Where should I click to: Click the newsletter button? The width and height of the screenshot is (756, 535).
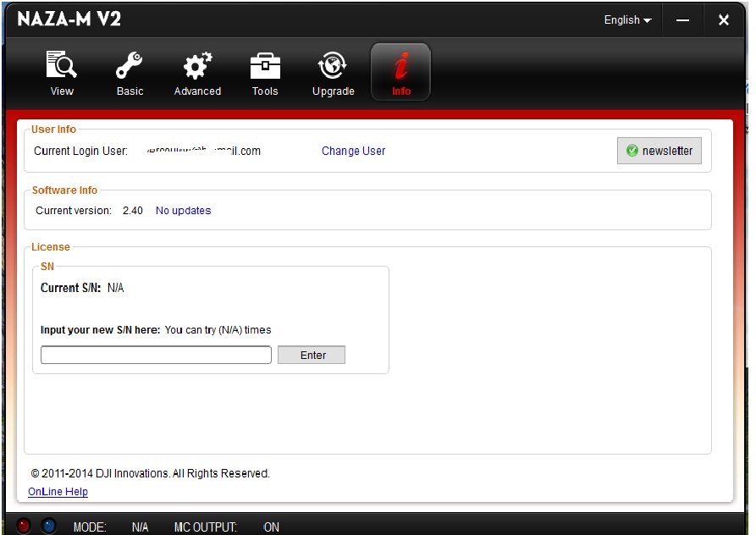pyautogui.click(x=659, y=151)
